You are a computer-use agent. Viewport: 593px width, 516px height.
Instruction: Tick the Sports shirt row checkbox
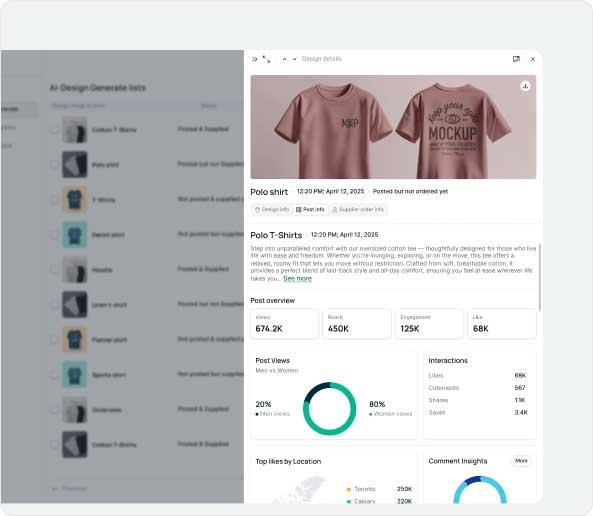coord(54,375)
